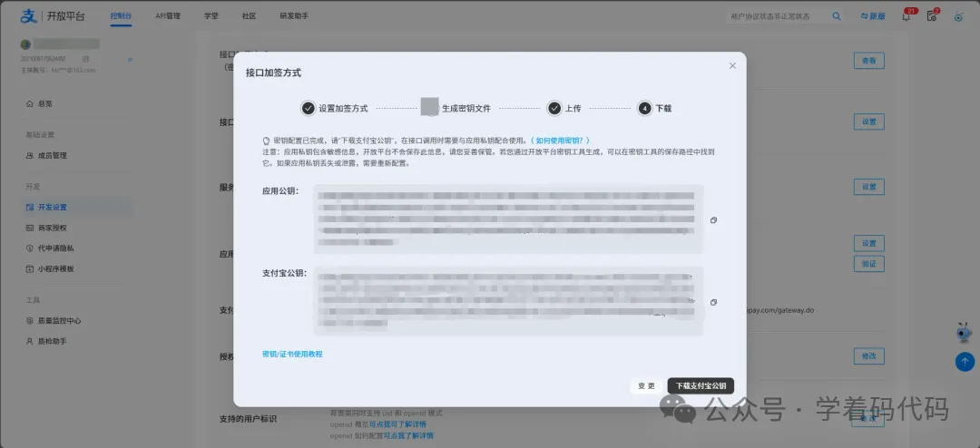Open notifications bell with 21 badge
This screenshot has height=448, width=980.
[x=906, y=16]
